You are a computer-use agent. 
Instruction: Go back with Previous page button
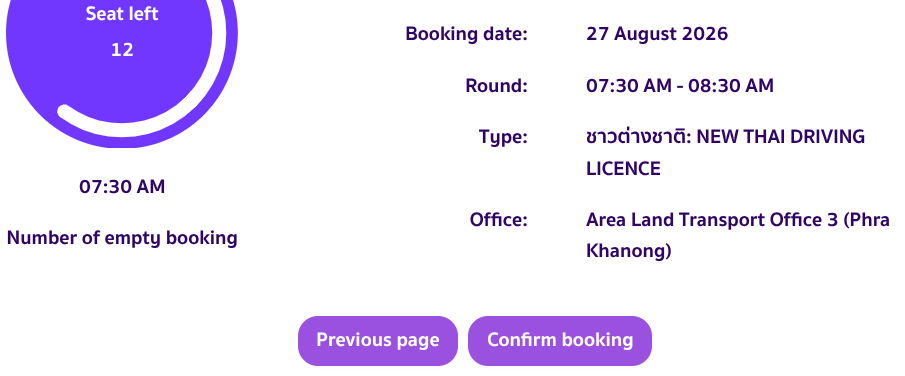click(377, 340)
